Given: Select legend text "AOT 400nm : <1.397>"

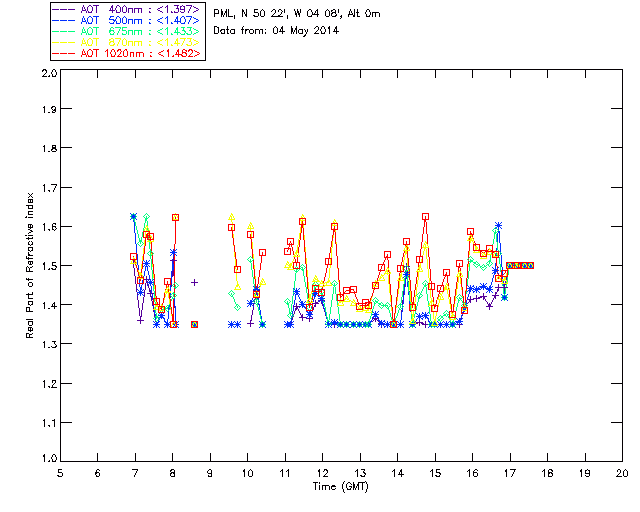Looking at the screenshot, I should click(140, 9).
